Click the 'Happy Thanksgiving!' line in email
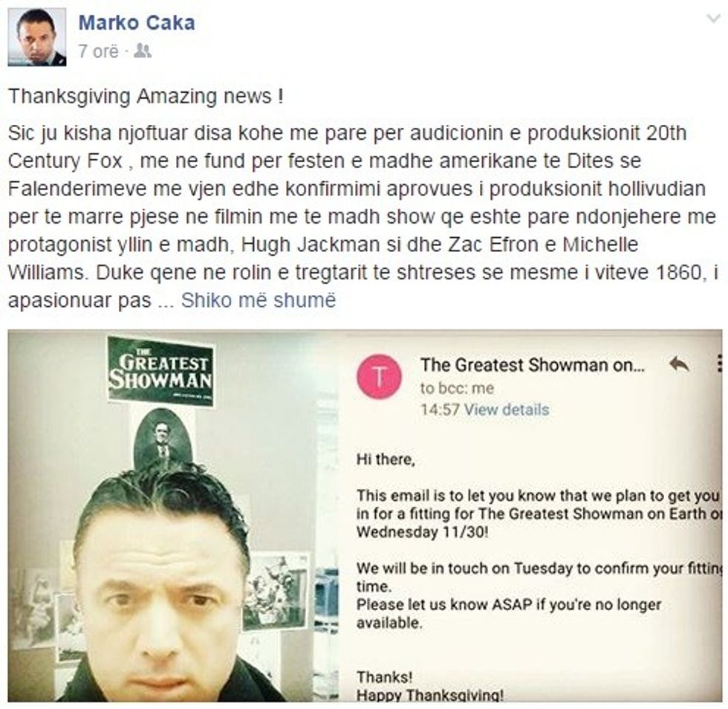 pyautogui.click(x=429, y=695)
